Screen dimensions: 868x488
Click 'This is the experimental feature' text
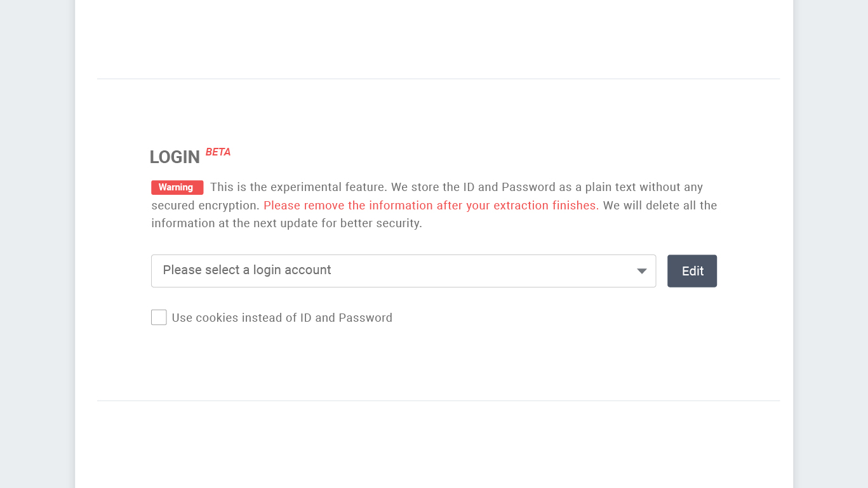[x=298, y=187]
